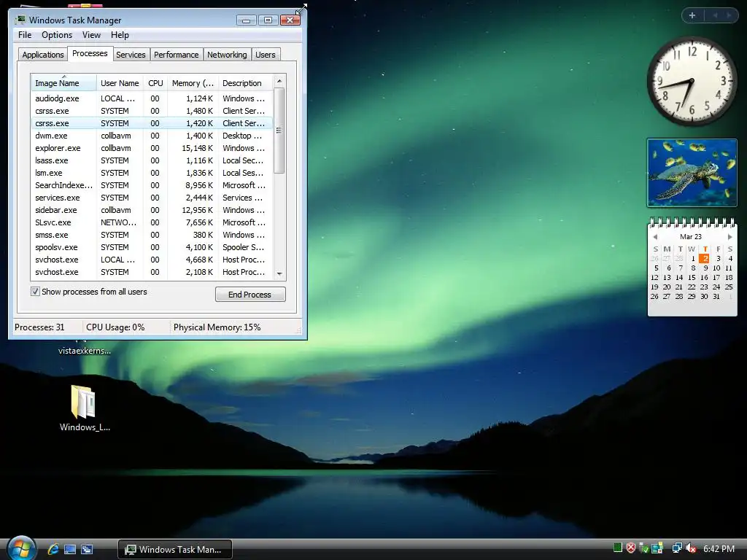Open the Windows Start orb
This screenshot has height=560, width=747.
coord(21,548)
